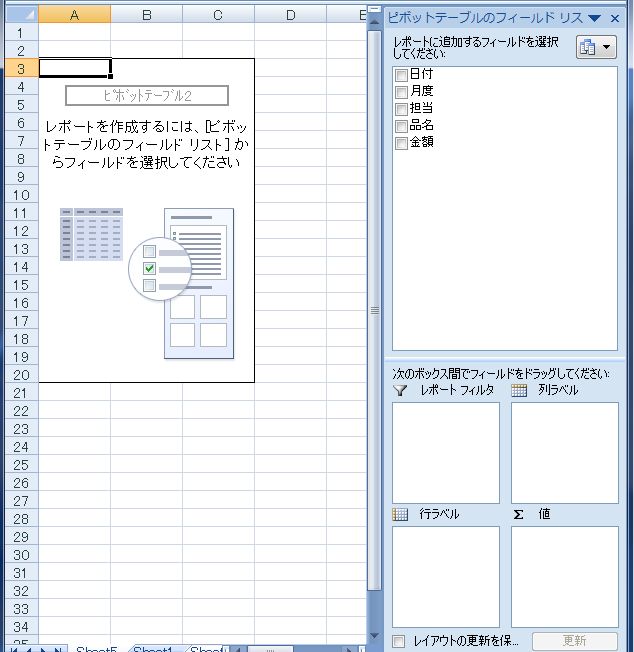Check the 日付 field checkbox
This screenshot has height=652, width=634.
click(401, 75)
